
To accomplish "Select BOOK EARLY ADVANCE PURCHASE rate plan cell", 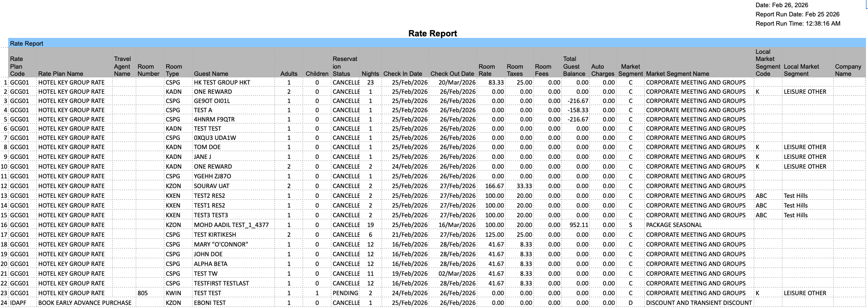I will 84,303.
